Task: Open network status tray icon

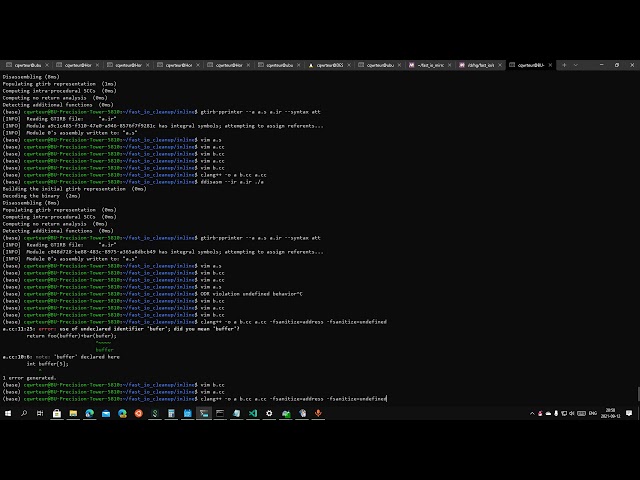Action: click(564, 413)
